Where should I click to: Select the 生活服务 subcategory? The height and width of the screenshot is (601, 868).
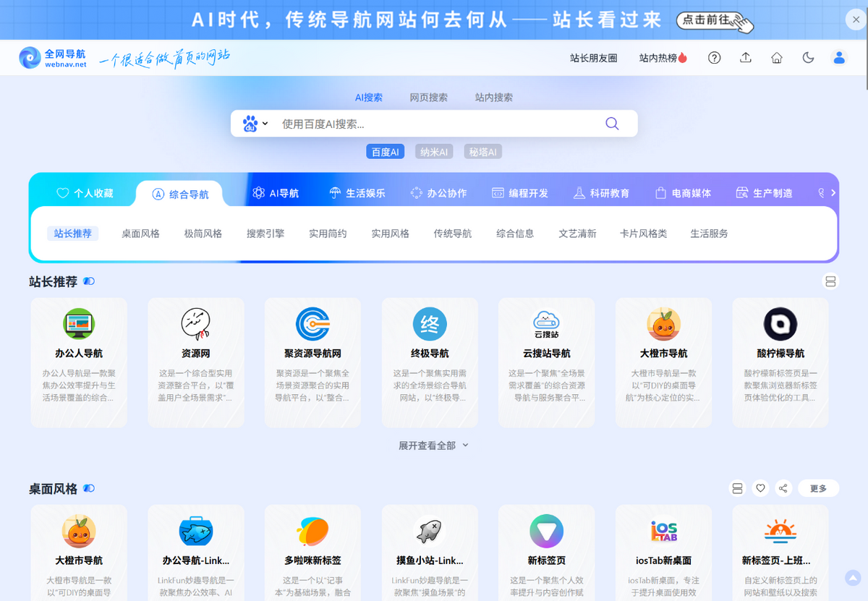coord(709,234)
